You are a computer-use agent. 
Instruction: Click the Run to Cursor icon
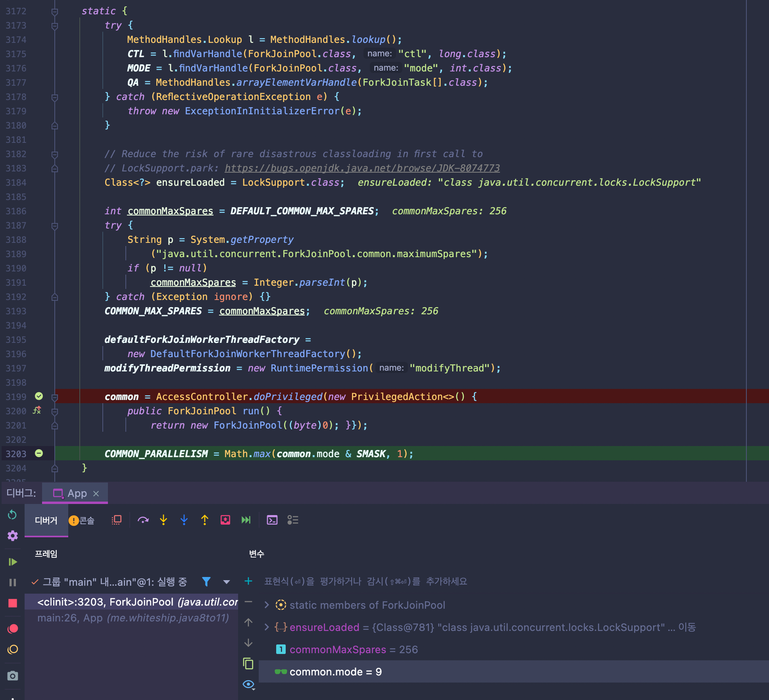(x=246, y=520)
